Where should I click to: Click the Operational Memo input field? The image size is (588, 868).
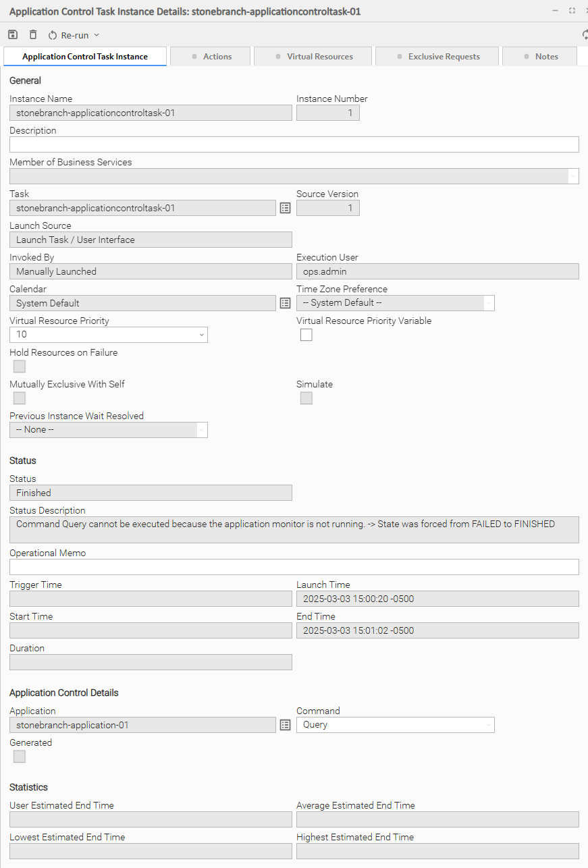tap(294, 567)
